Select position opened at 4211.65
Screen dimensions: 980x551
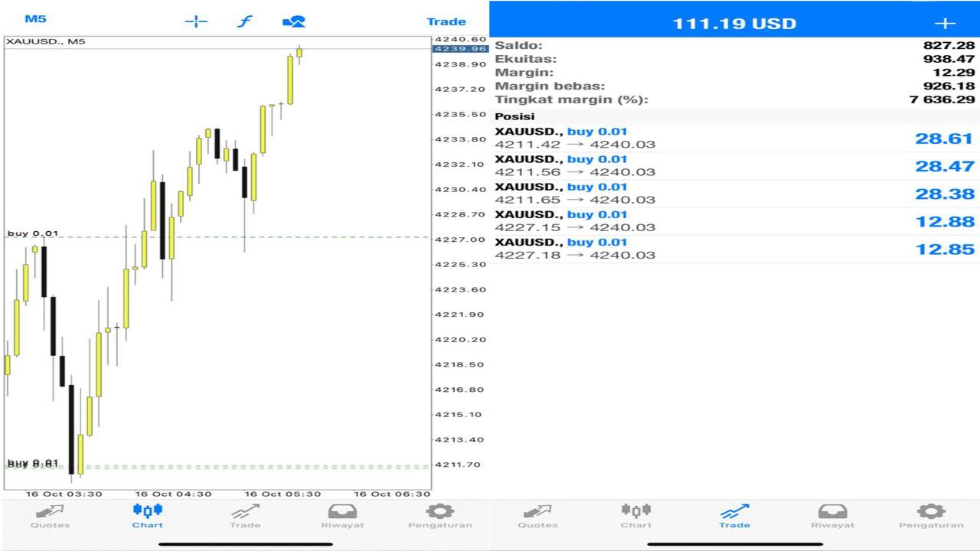(x=735, y=194)
